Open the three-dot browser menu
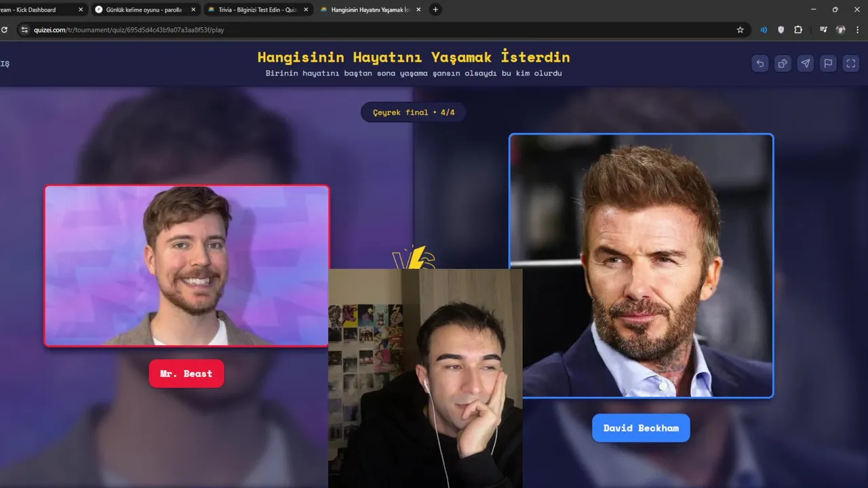This screenshot has height=488, width=868. (859, 30)
